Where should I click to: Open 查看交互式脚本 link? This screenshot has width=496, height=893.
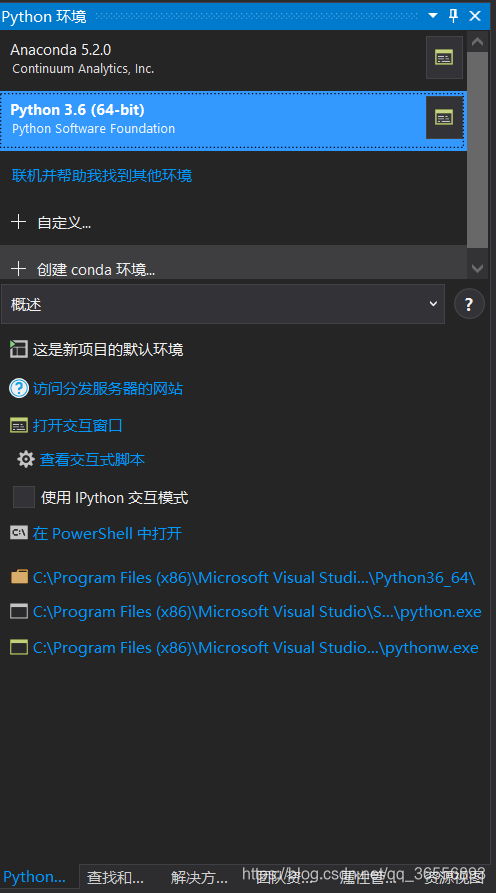coord(92,460)
